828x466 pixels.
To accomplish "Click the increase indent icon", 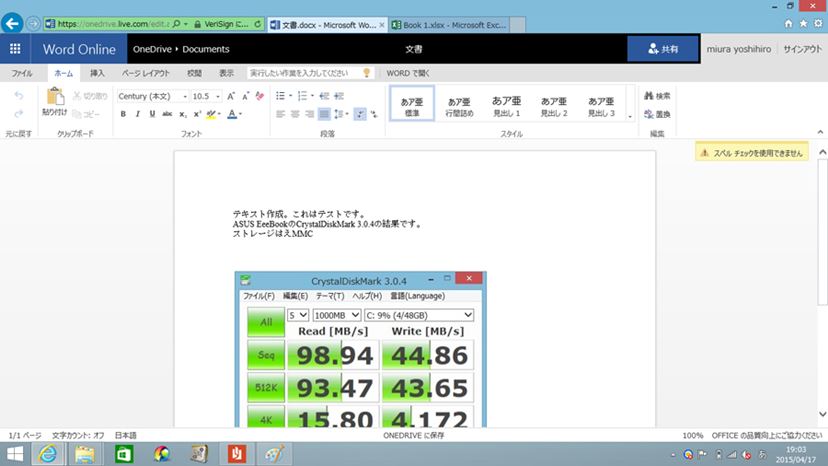I will tap(339, 96).
